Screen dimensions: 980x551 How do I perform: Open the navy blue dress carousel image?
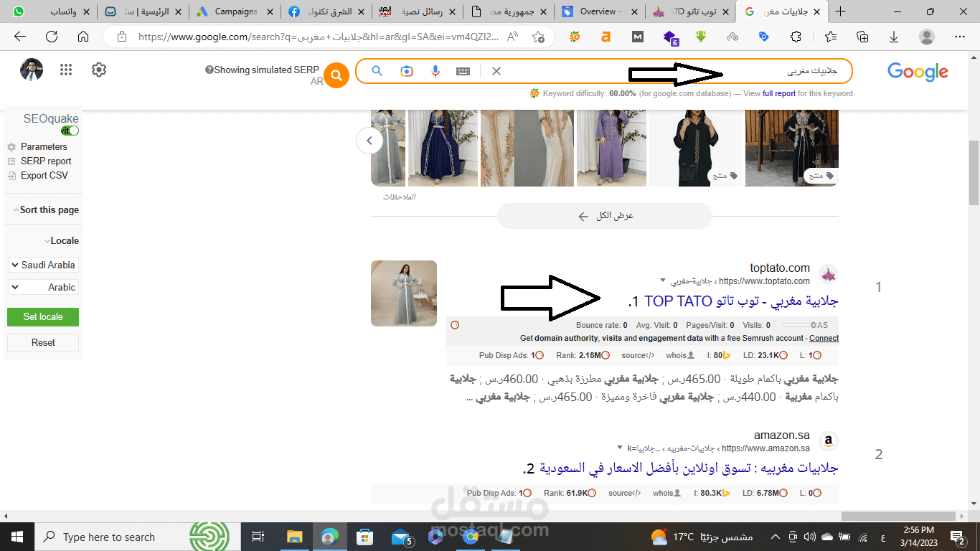coord(443,147)
